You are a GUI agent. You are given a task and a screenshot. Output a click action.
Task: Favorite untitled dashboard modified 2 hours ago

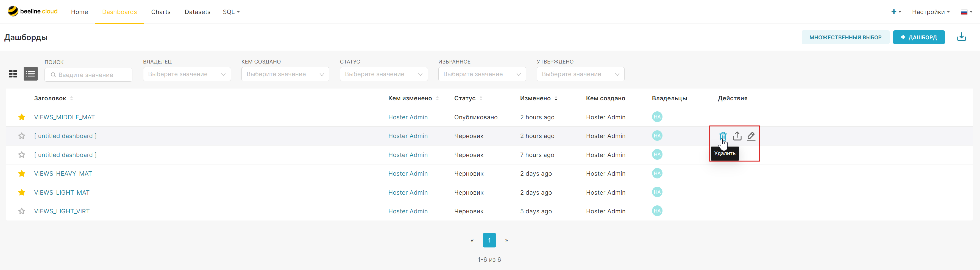[22, 136]
